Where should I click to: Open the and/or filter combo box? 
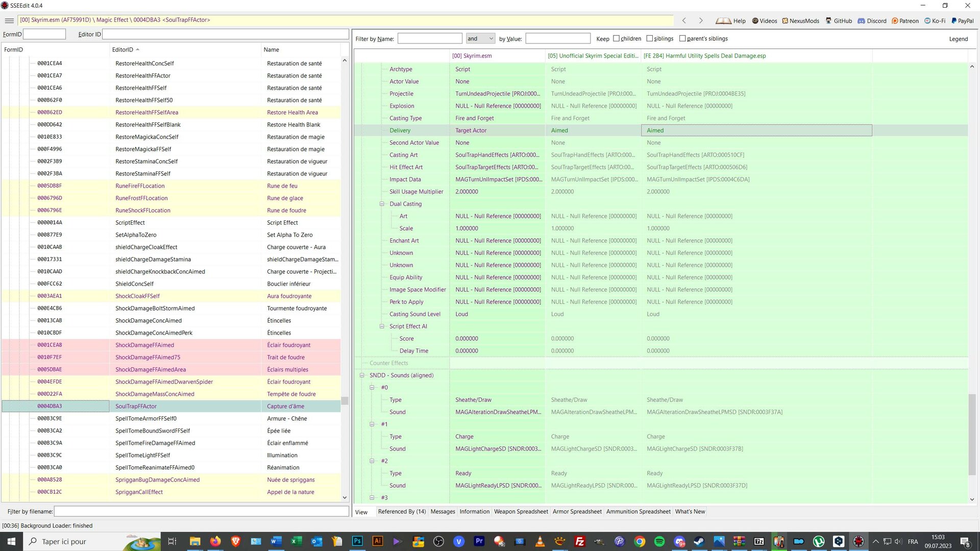[x=480, y=38]
